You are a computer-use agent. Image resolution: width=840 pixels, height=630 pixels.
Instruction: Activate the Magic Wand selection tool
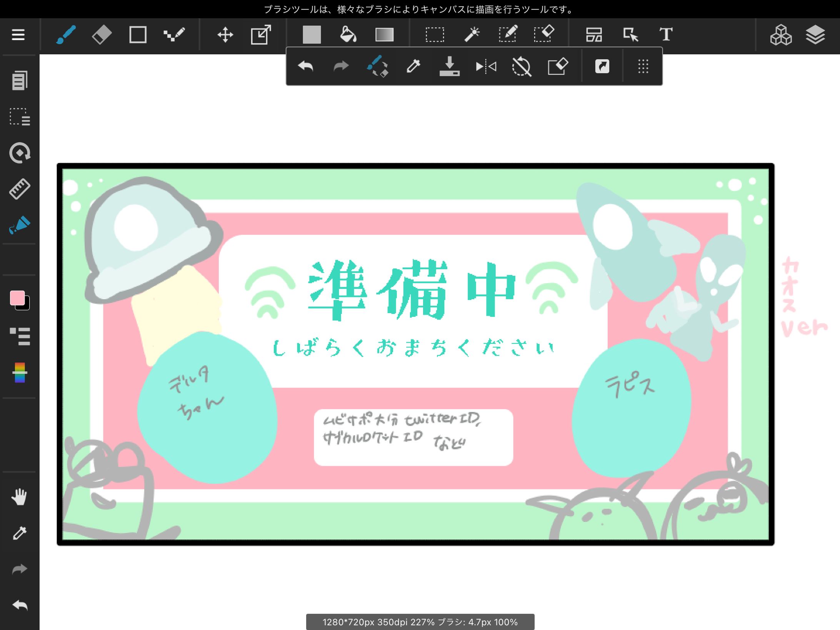pos(472,35)
